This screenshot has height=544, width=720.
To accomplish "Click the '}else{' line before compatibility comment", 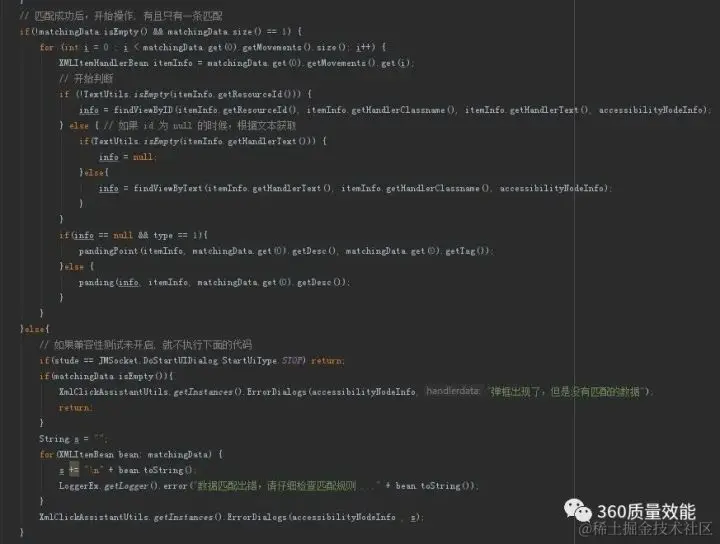I will pyautogui.click(x=34, y=329).
